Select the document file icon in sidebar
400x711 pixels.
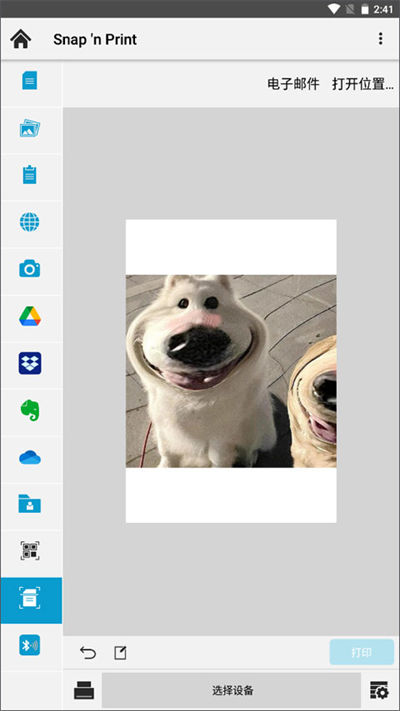click(30, 80)
